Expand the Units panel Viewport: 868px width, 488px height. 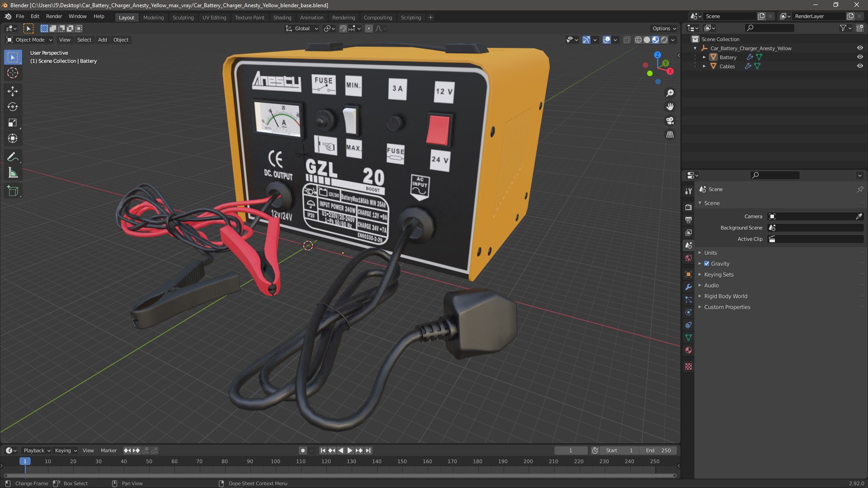click(x=710, y=253)
